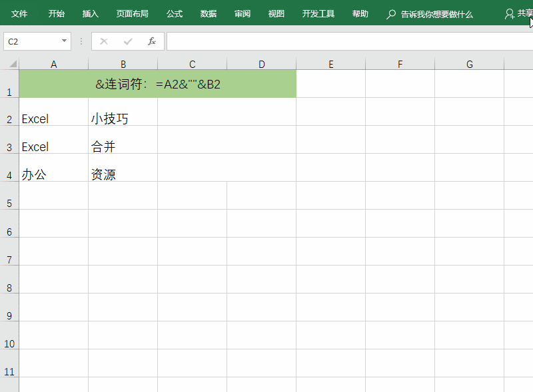Click the 共享 share button

[x=518, y=13]
